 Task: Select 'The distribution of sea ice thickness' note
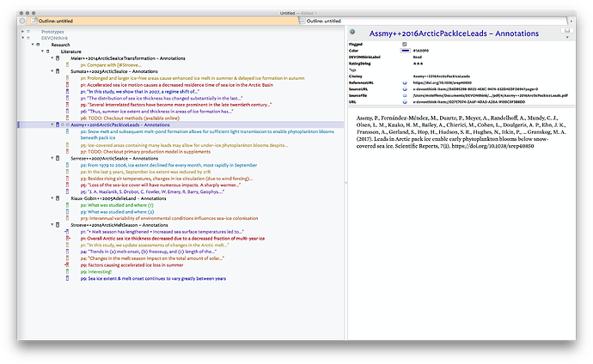(x=162, y=98)
